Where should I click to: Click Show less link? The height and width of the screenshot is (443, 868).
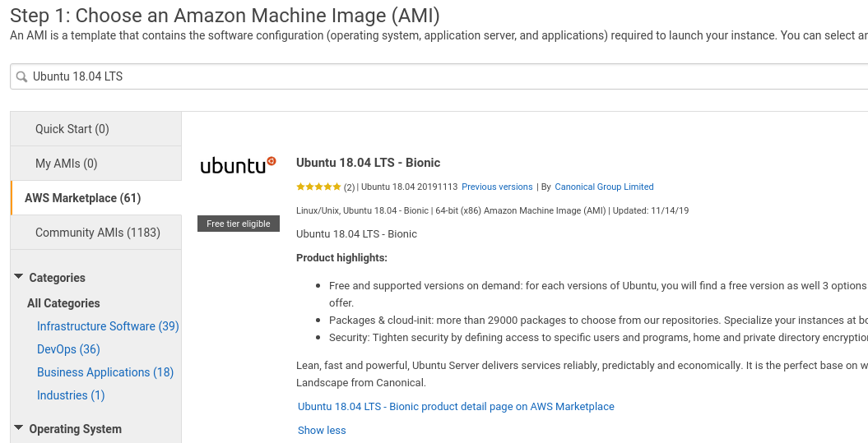coord(322,431)
